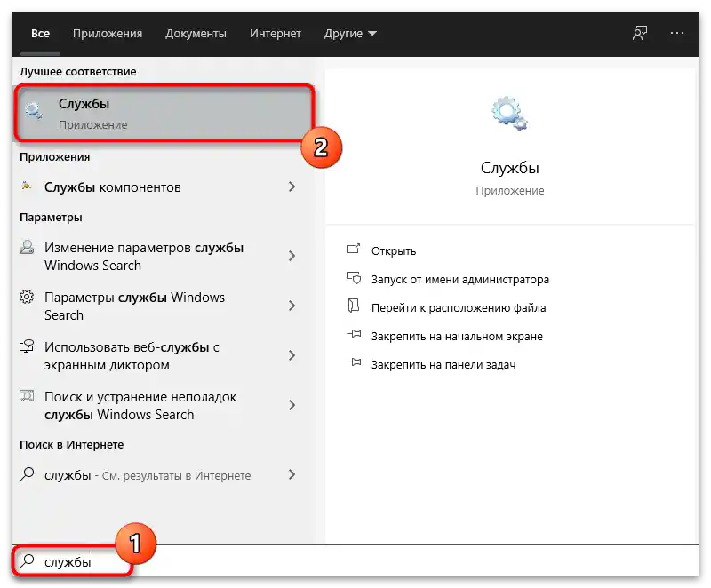Click icon next to Изменение параметров службы

(27, 247)
